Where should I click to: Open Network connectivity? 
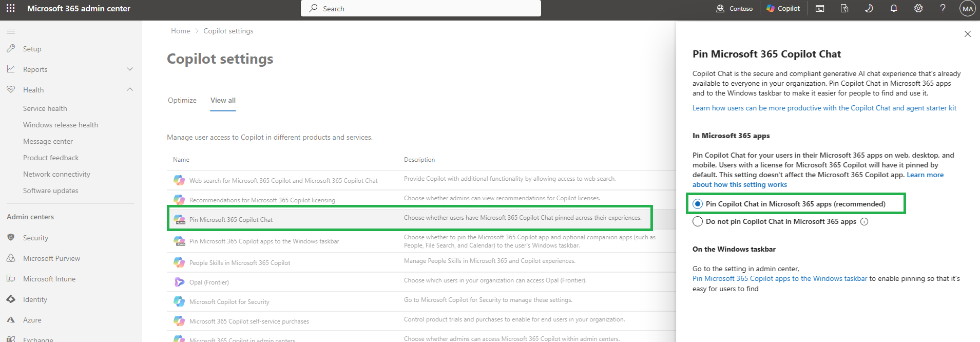pos(56,174)
